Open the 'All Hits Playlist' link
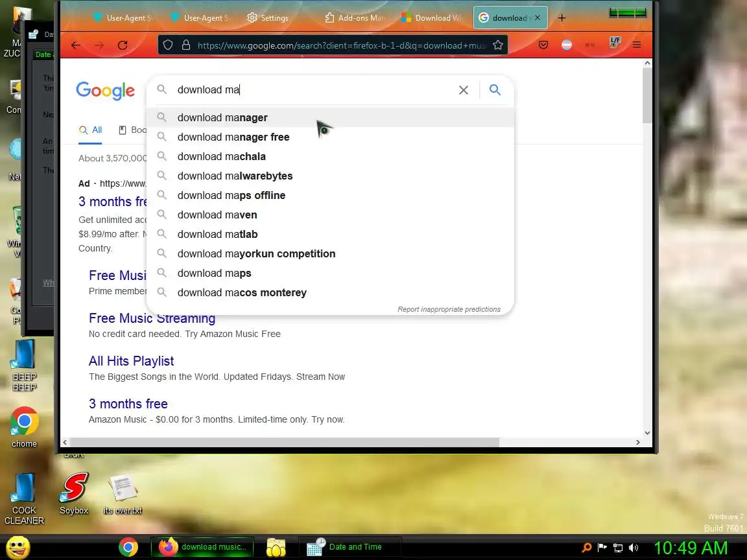The image size is (747, 560). pos(131,361)
